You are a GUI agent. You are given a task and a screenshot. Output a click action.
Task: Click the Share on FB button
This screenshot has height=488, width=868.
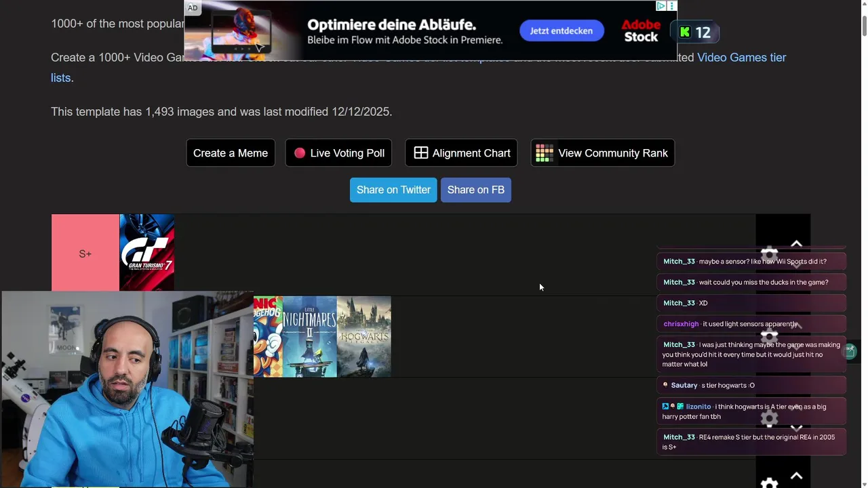tap(476, 190)
